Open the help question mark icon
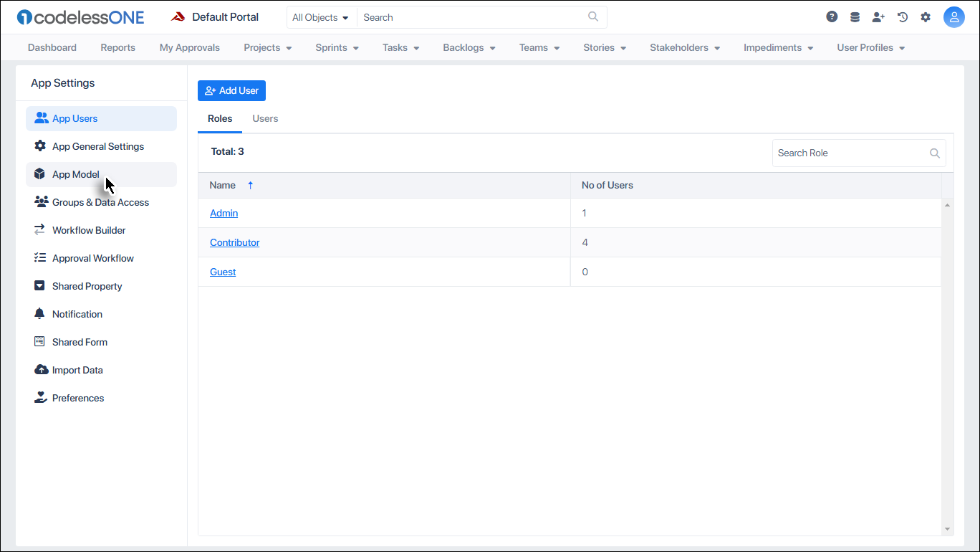This screenshot has height=552, width=980. point(832,16)
